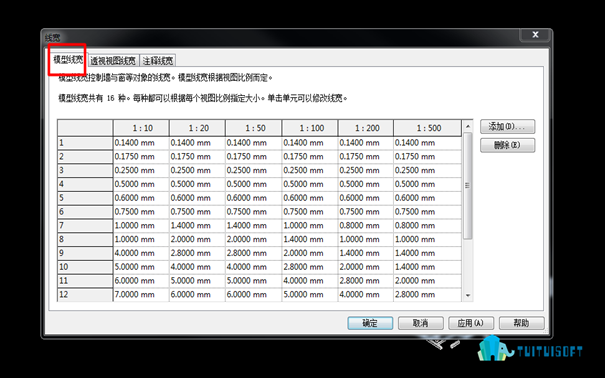Select the 1 : 500 column header
Viewport: 605px width, 378px height.
pos(428,128)
